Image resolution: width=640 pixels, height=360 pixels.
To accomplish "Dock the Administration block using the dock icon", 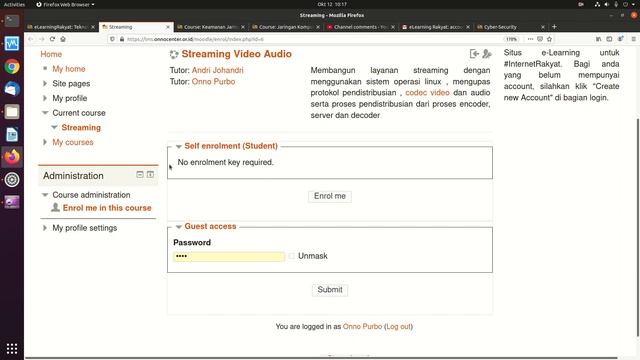I will (150, 175).
